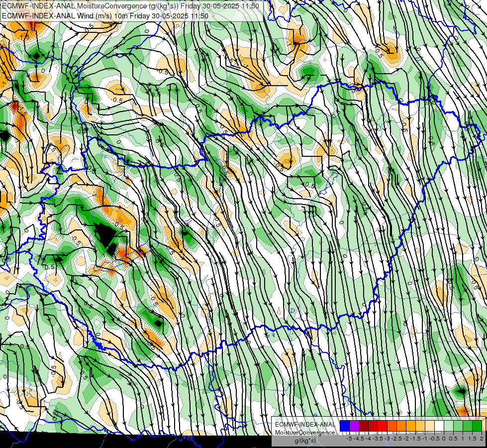Viewport: 487px width, 448px height.
Task: Click the purple swatch in the legend
Action: 354,426
